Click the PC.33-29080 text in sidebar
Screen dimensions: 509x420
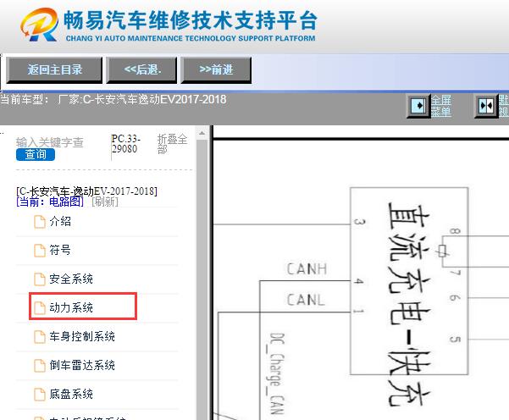[125, 144]
